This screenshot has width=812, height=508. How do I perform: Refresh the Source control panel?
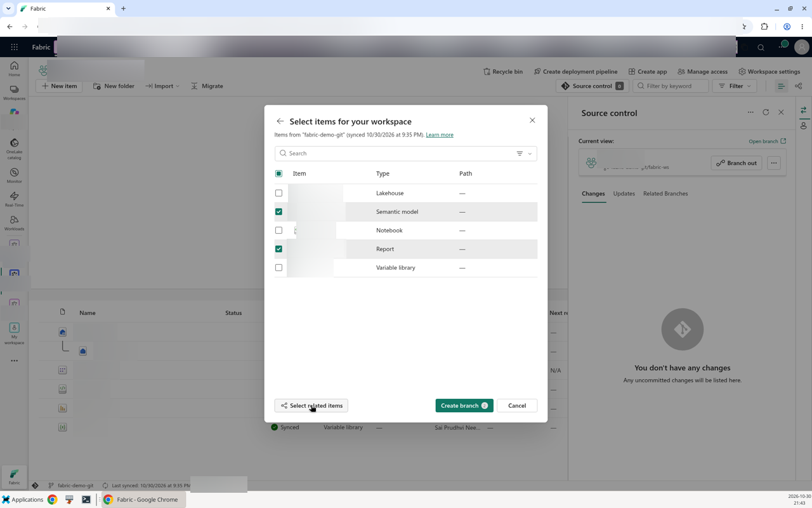pyautogui.click(x=766, y=112)
